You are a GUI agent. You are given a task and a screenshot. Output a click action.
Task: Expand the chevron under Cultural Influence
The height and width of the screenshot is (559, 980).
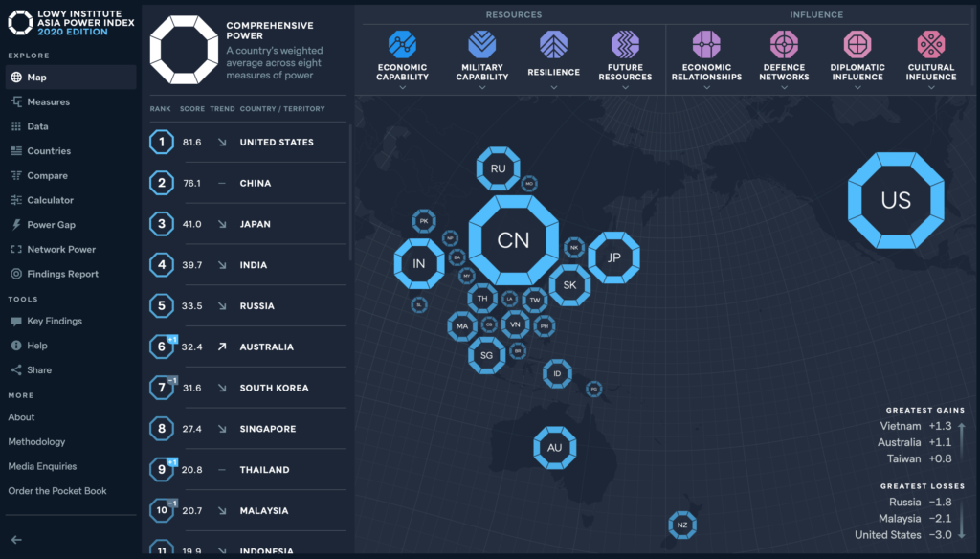tap(931, 87)
